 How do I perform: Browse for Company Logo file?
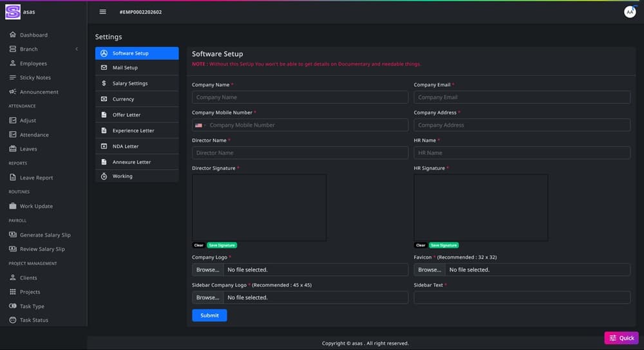coord(207,270)
